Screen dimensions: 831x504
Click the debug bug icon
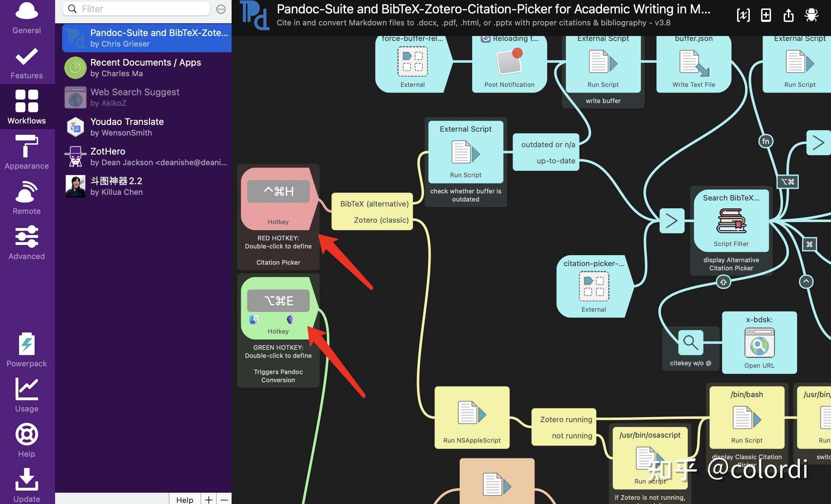point(811,15)
